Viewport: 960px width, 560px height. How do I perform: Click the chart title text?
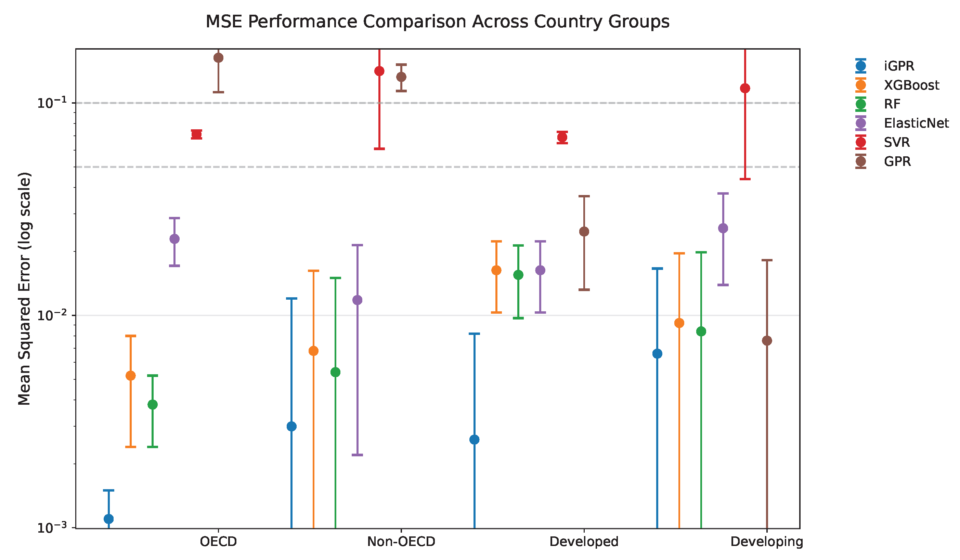pos(437,22)
